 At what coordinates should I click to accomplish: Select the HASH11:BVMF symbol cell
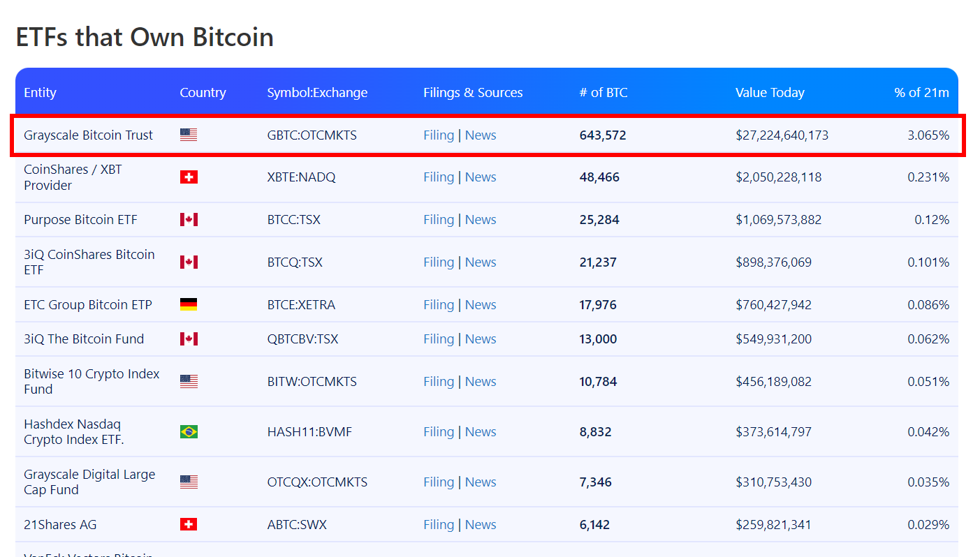click(309, 432)
